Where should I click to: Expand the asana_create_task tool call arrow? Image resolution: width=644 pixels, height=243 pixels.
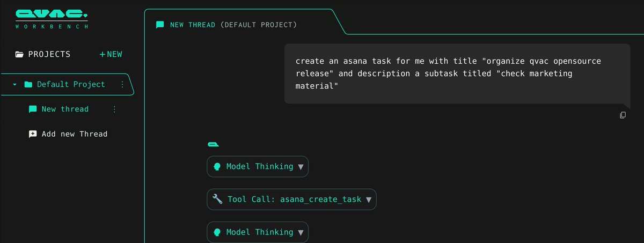tap(368, 200)
